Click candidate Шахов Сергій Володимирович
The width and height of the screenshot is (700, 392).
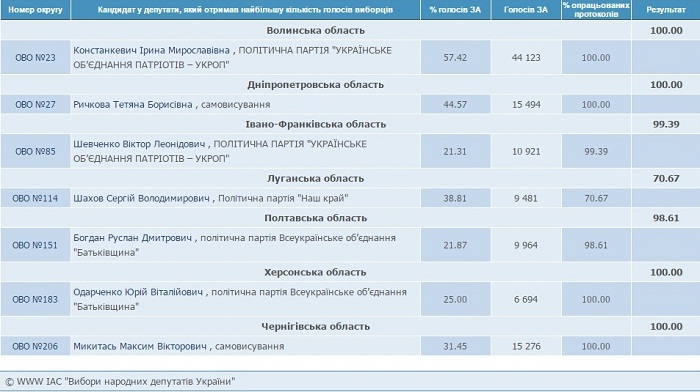(142, 198)
